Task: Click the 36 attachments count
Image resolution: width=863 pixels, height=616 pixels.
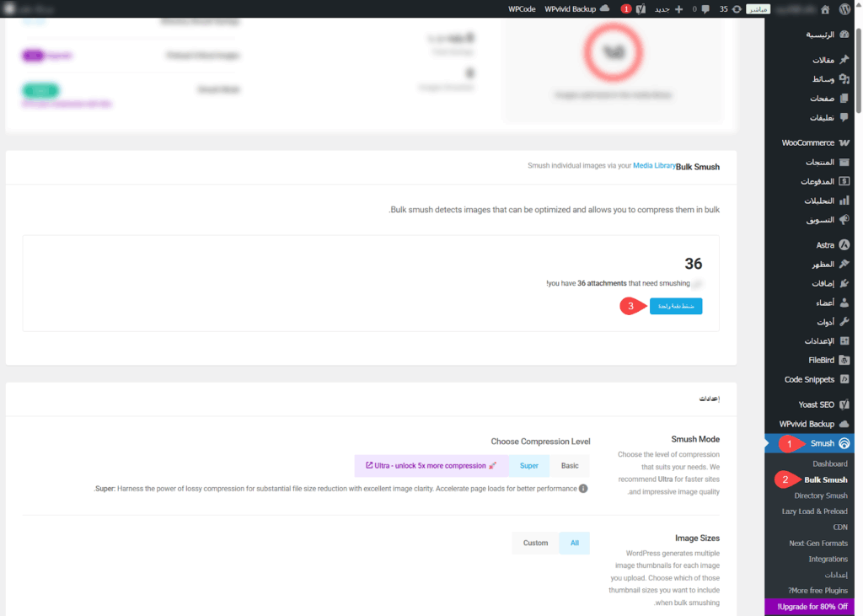Action: (x=694, y=264)
